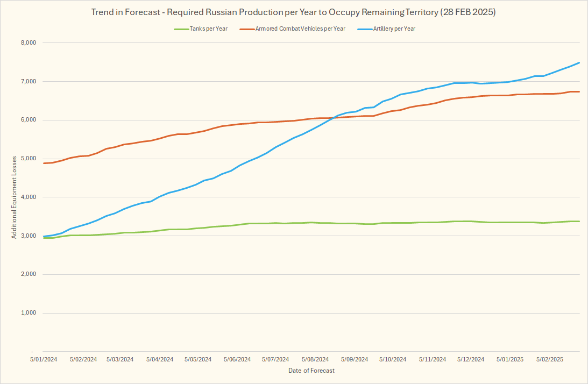The height and width of the screenshot is (384, 588).
Task: Click the 5/06/2024 x-axis date label
Action: coord(237,359)
